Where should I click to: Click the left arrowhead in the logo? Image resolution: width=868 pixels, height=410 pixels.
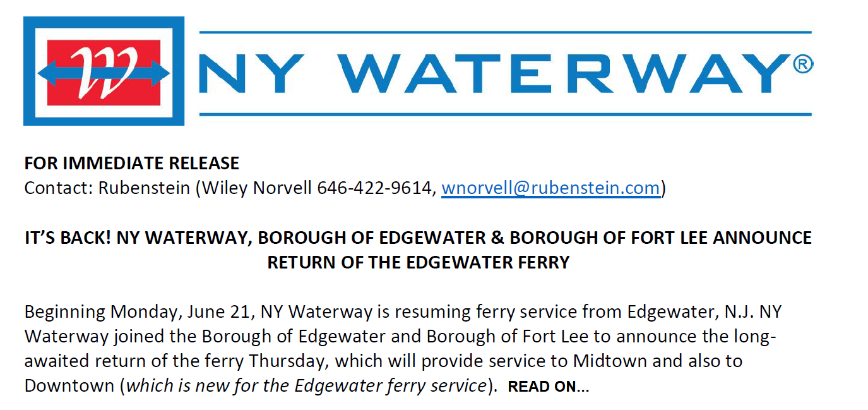pyautogui.click(x=45, y=73)
